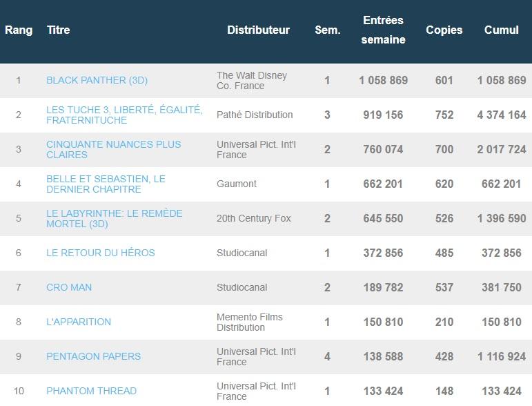The width and height of the screenshot is (532, 406).
Task: Open PENTAGON PAPERS film page
Action: pos(93,356)
